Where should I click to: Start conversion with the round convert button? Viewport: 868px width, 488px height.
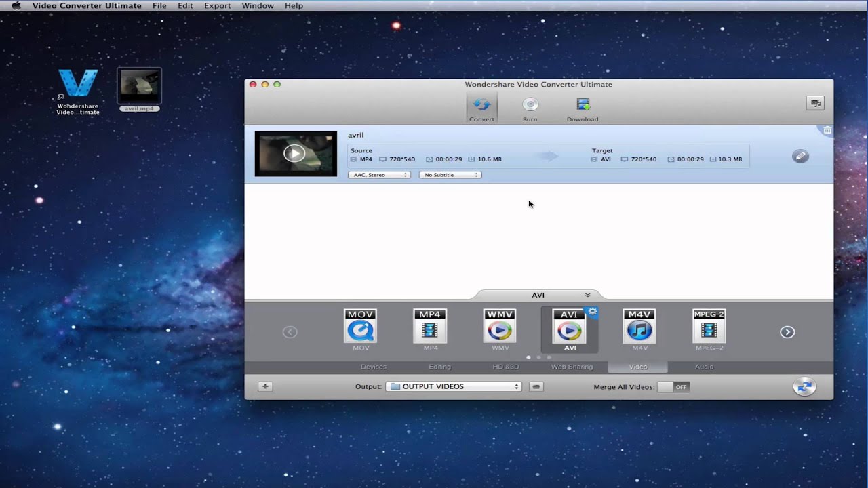pyautogui.click(x=804, y=386)
